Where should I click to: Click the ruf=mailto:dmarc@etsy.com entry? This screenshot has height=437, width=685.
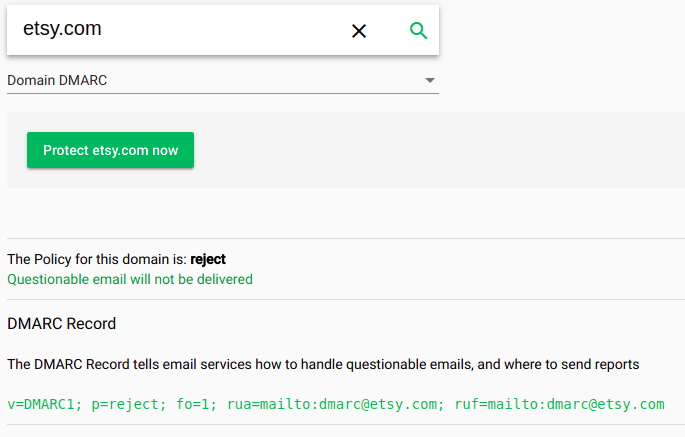point(560,404)
